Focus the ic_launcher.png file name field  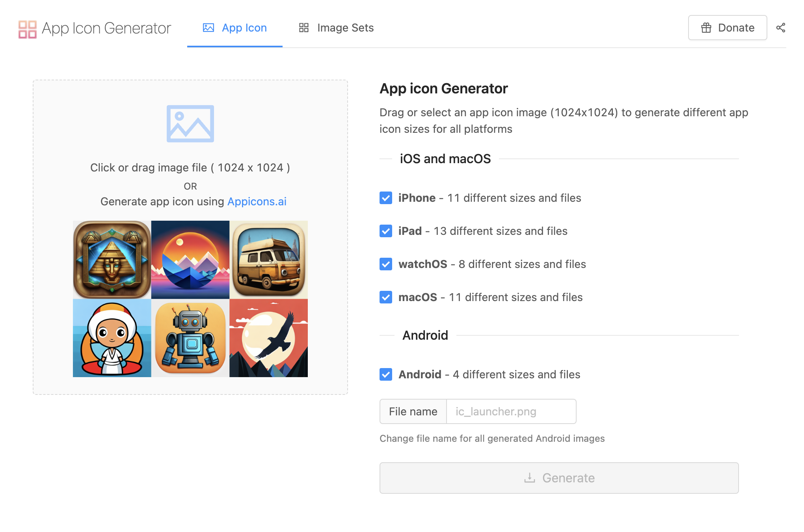click(x=511, y=411)
